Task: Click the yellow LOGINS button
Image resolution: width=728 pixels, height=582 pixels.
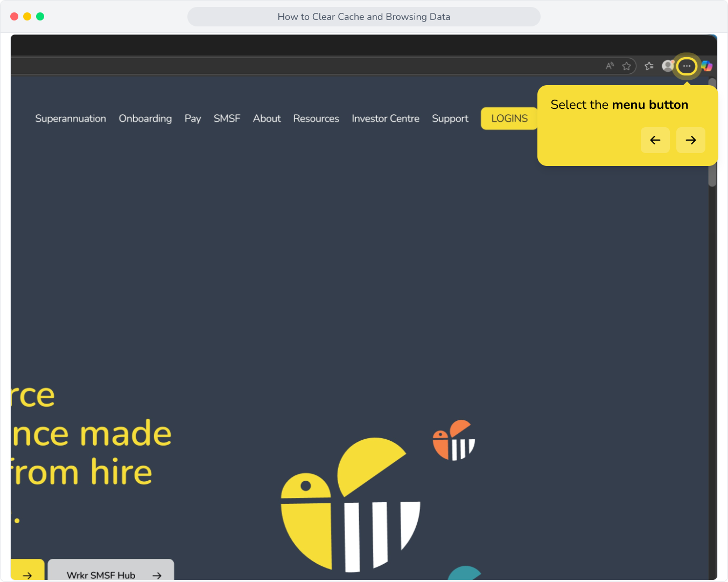Action: point(509,119)
